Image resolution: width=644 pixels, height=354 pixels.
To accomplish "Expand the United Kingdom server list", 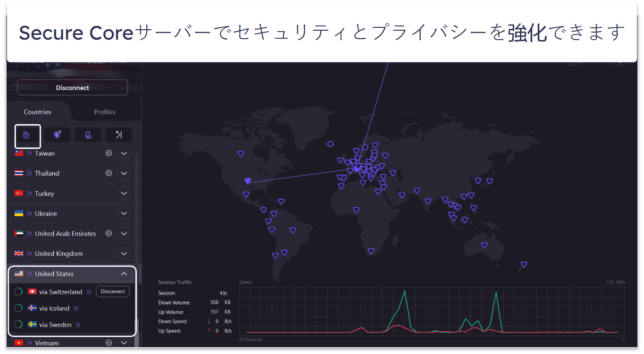I will (124, 253).
